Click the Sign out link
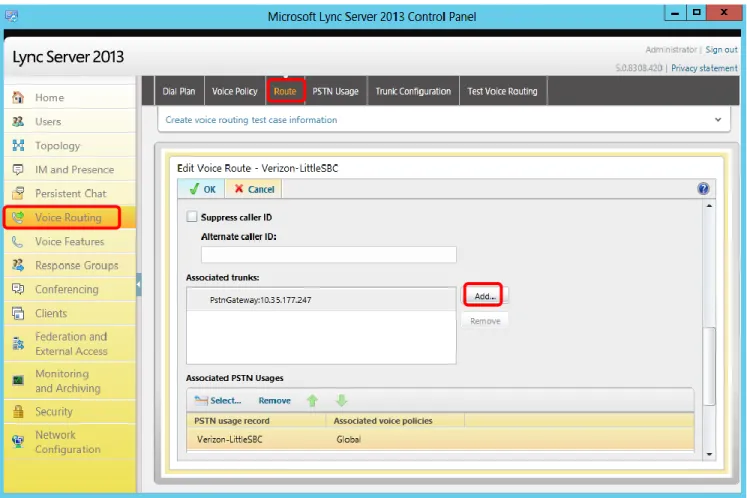This screenshot has height=498, width=747. coord(721,50)
